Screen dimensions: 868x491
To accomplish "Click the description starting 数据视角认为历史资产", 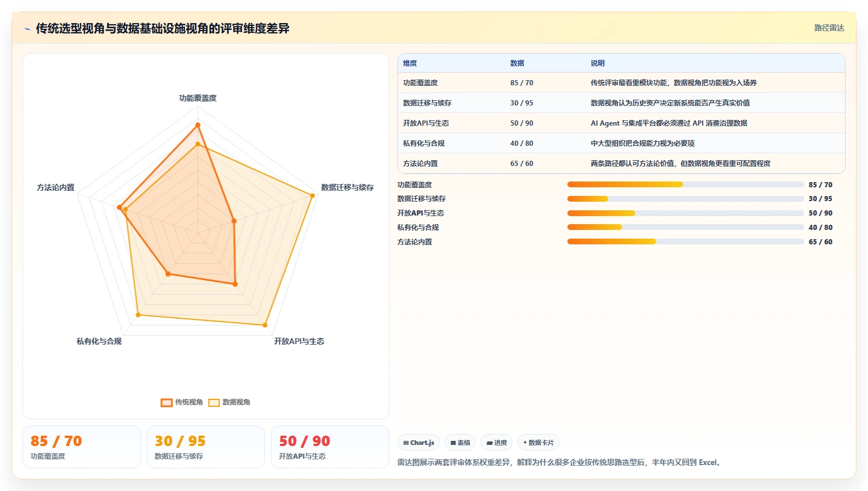I will coord(670,103).
